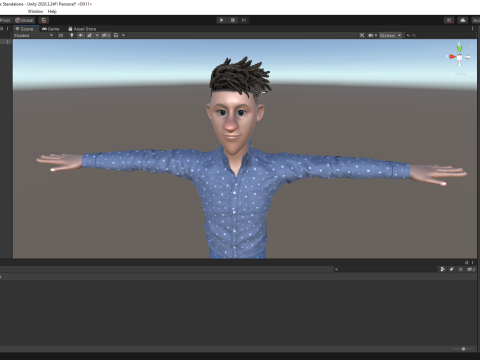Image resolution: width=480 pixels, height=360 pixels.
Task: Open the Collab/services icon in toolbar
Action: pos(449,20)
